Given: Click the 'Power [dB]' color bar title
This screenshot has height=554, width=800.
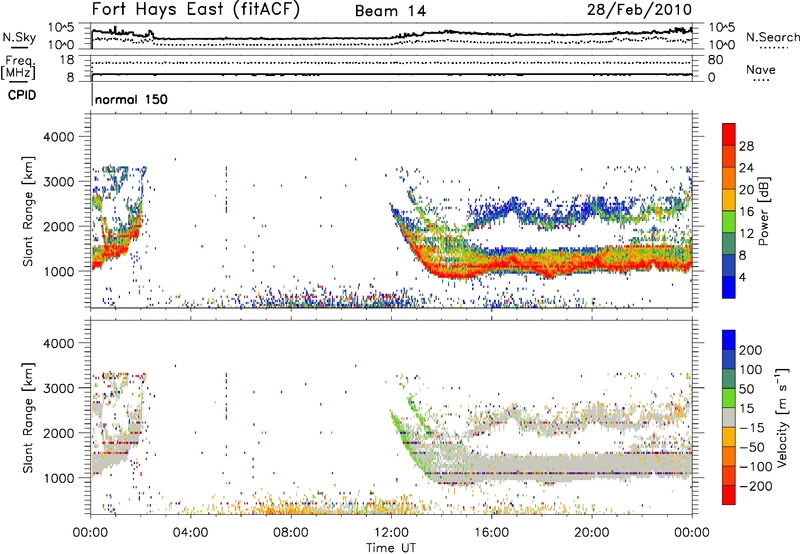Looking at the screenshot, I should tap(763, 211).
